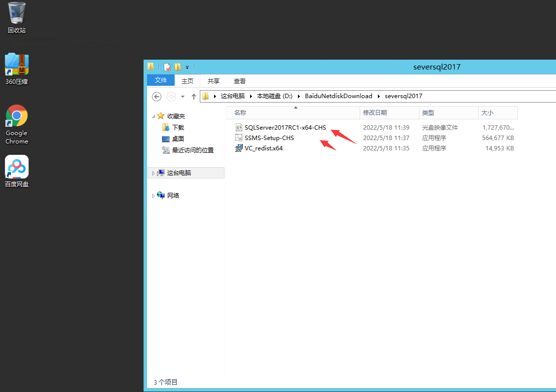Switch to the 查看 ribbon tab
Image resolution: width=556 pixels, height=392 pixels.
[240, 81]
